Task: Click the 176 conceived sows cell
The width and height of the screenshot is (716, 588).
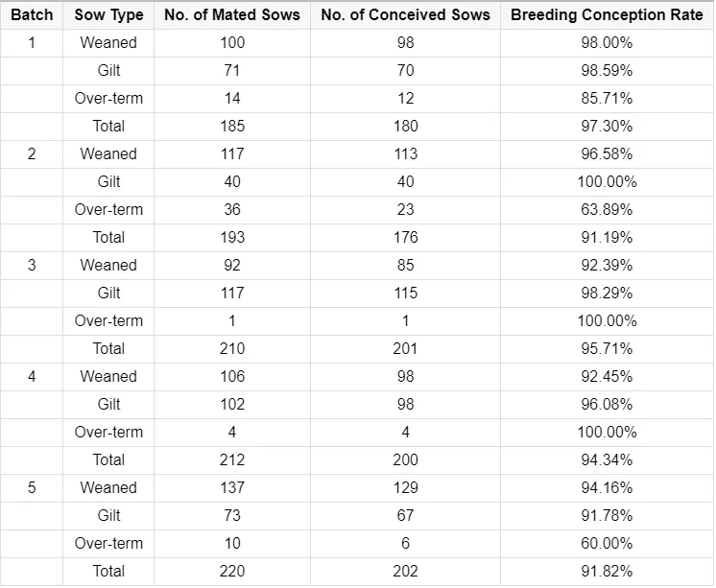Action: [x=405, y=238]
